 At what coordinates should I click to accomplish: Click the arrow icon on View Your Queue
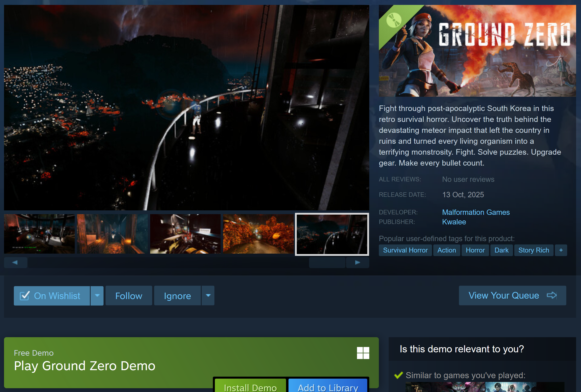click(552, 295)
